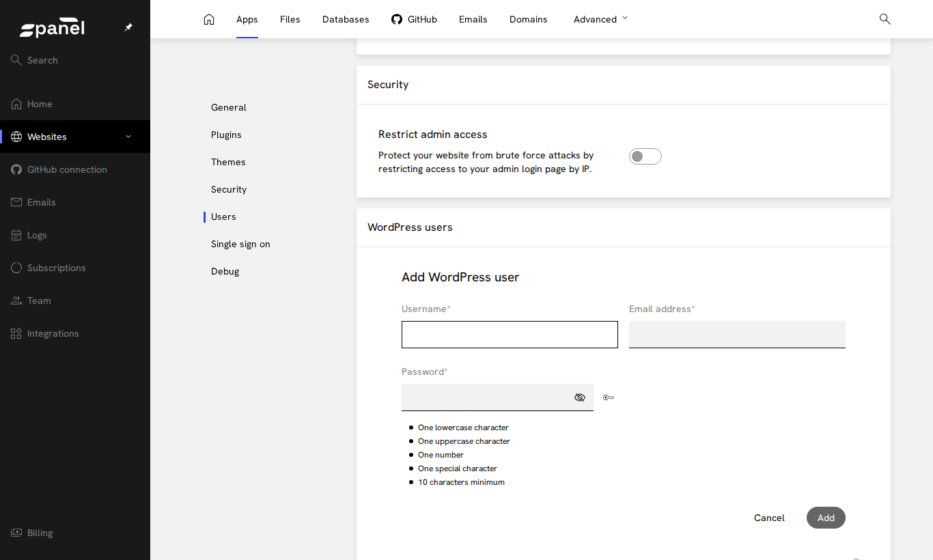Click the Emails envelope icon in sidebar

tap(16, 202)
